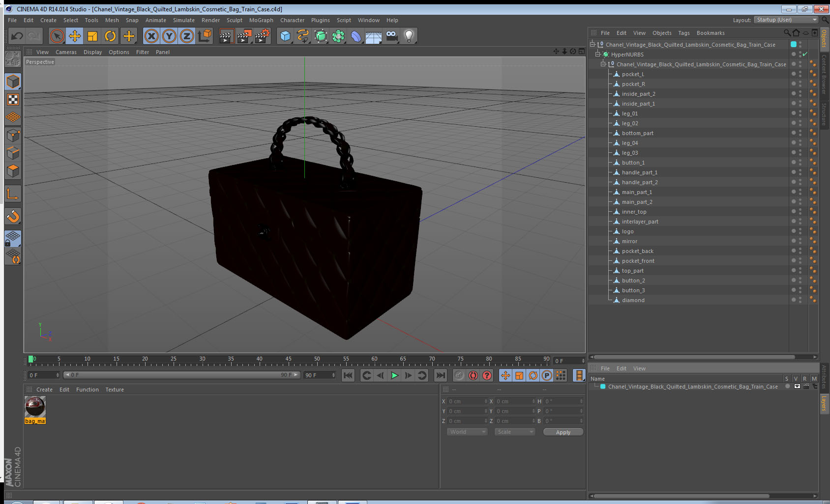This screenshot has height=504, width=830.
Task: Play the animation forward
Action: pos(394,375)
